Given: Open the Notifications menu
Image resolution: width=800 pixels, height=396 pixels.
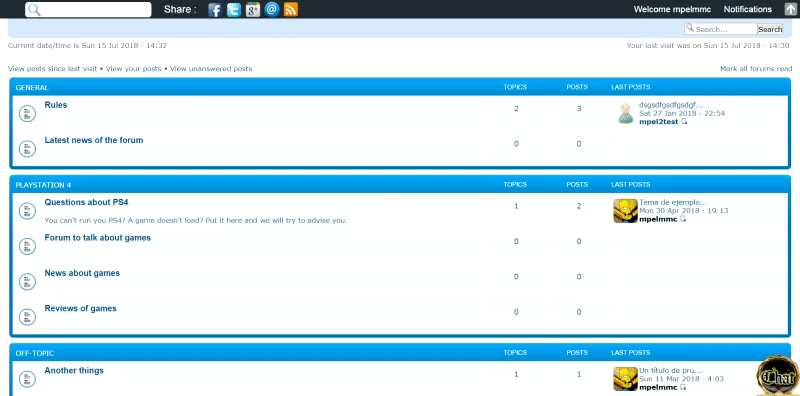Looking at the screenshot, I should 747,9.
